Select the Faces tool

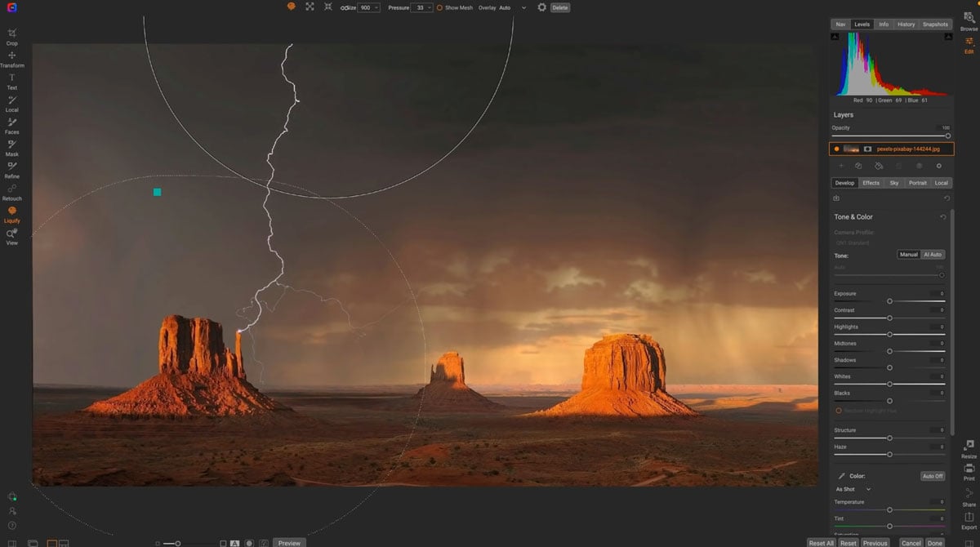[12, 125]
